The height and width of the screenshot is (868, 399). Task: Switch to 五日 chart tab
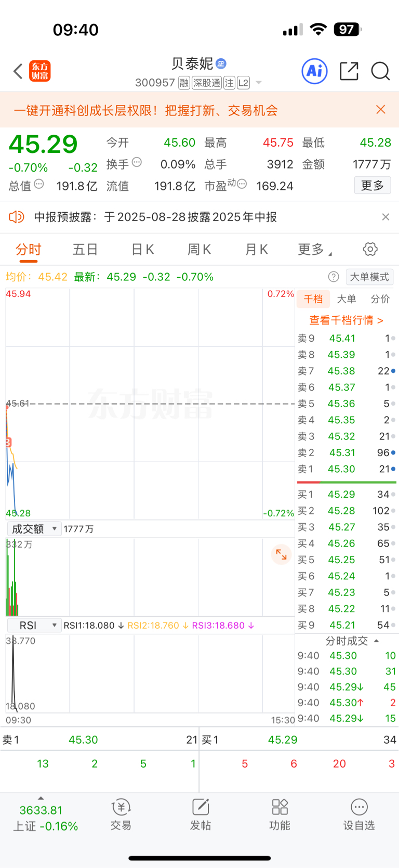click(x=85, y=250)
